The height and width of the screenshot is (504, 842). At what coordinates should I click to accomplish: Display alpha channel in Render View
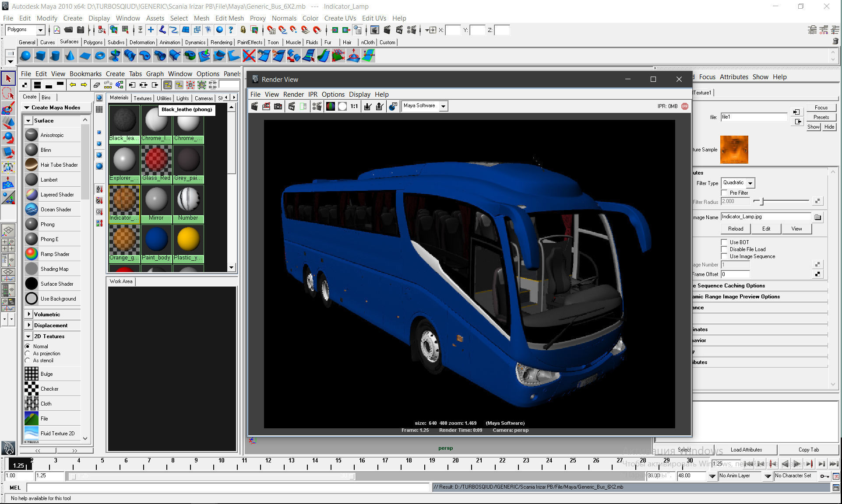pos(342,106)
